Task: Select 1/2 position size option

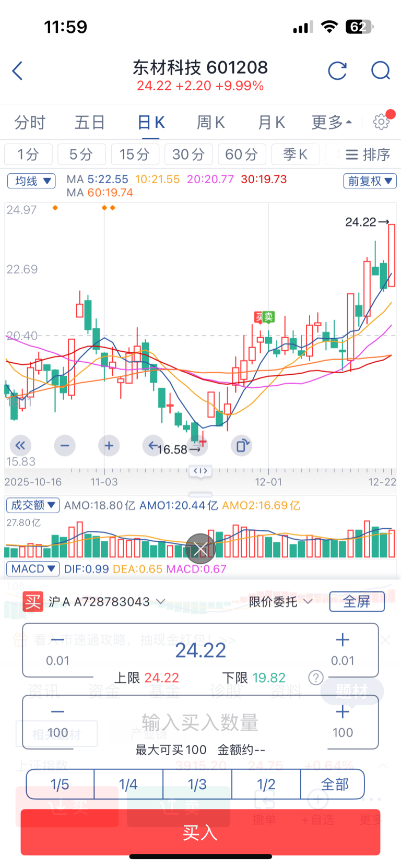Action: click(x=266, y=784)
